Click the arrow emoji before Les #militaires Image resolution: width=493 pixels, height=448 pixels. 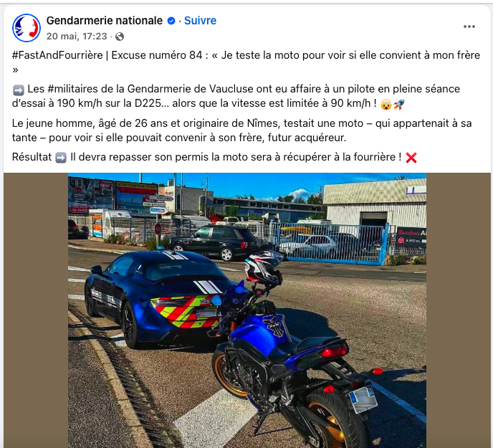pyautogui.click(x=18, y=90)
